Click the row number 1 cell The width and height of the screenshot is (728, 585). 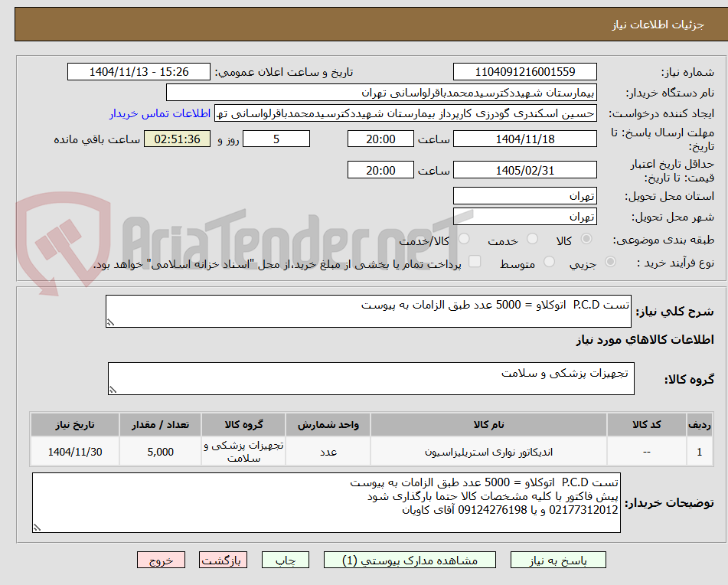click(699, 451)
